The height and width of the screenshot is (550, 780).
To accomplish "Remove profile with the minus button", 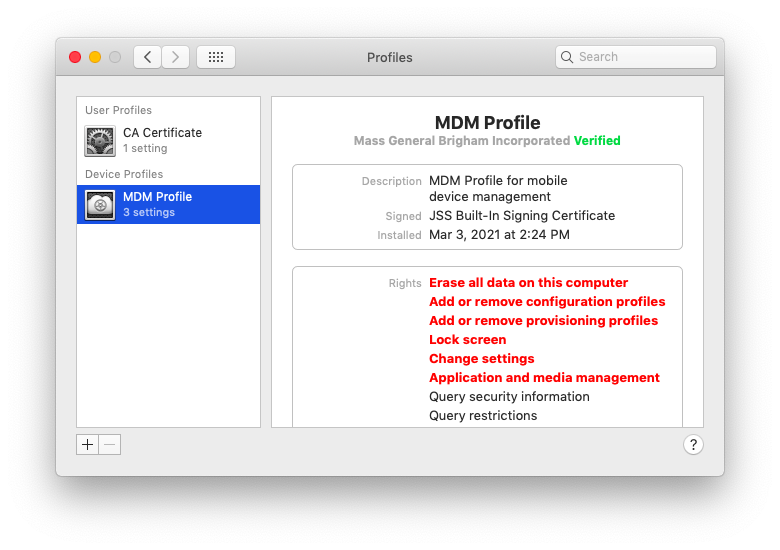I will [110, 445].
